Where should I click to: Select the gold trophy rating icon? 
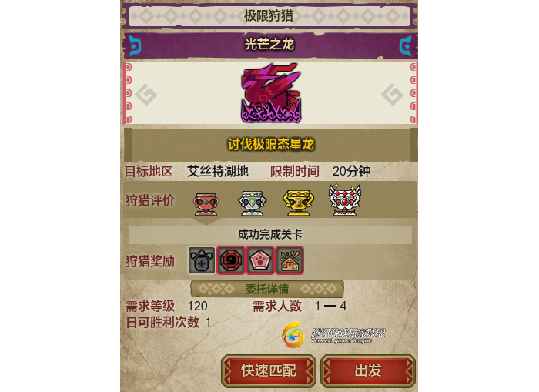pyautogui.click(x=299, y=203)
